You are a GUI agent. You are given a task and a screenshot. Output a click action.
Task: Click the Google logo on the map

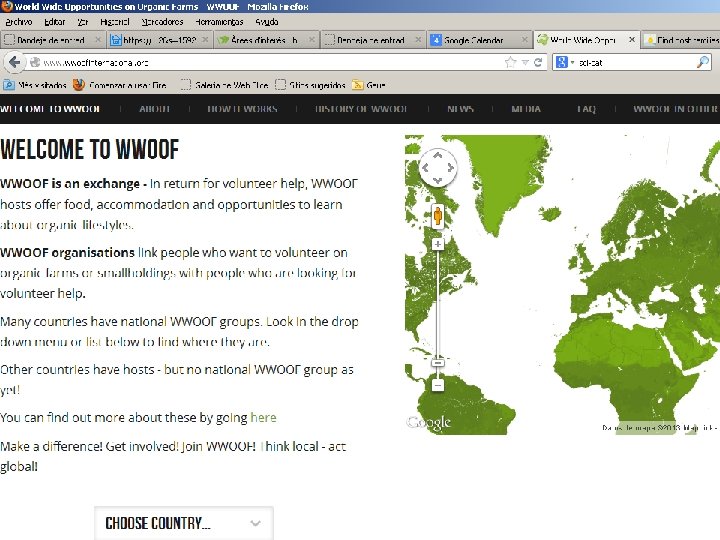(x=429, y=422)
